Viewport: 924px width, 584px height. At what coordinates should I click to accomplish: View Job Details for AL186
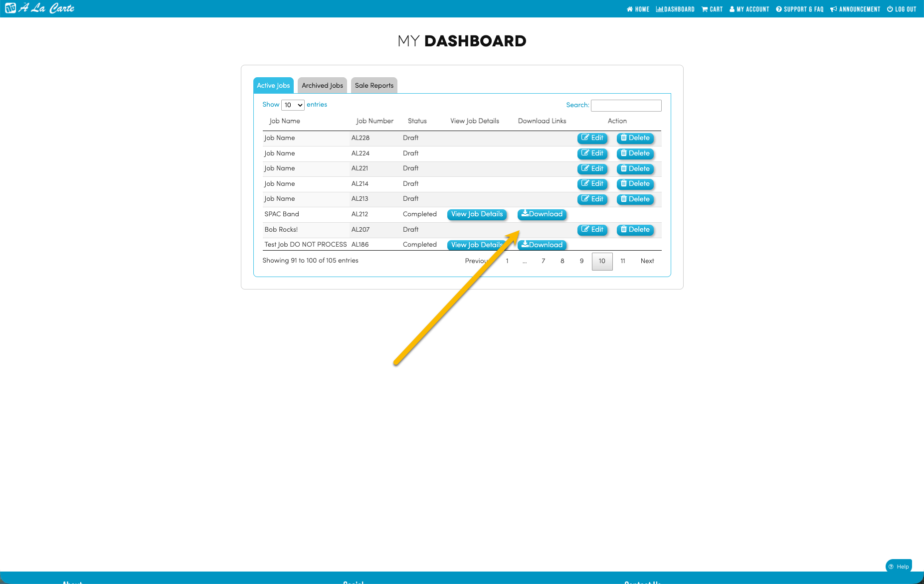point(477,245)
